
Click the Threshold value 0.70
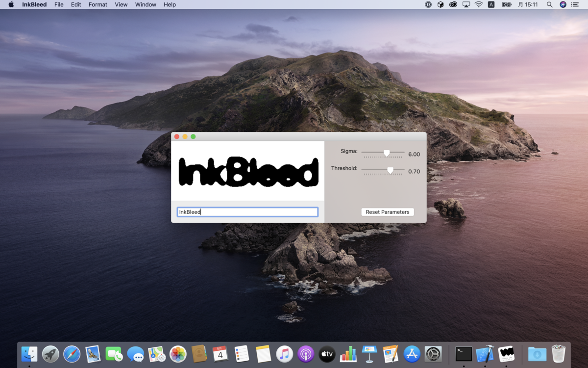pos(414,171)
